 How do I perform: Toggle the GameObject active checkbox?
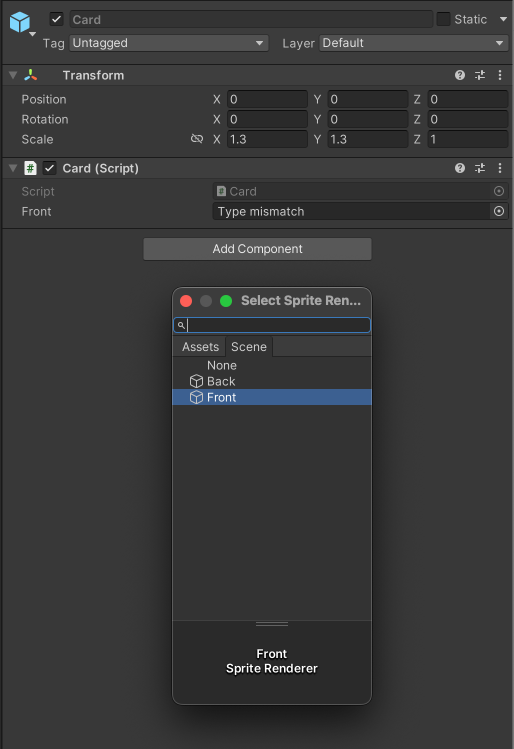pos(56,19)
